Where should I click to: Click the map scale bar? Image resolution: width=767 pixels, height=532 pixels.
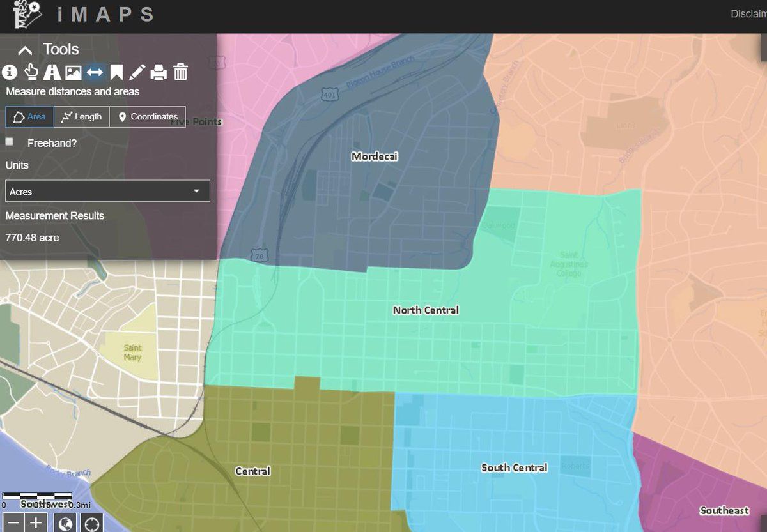pyautogui.click(x=37, y=496)
